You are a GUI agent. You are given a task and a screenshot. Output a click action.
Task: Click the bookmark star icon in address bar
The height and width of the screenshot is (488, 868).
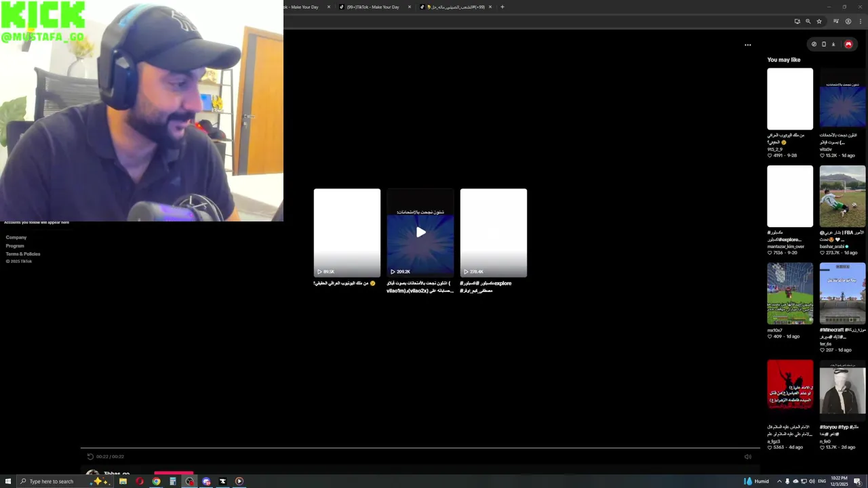(x=818, y=21)
